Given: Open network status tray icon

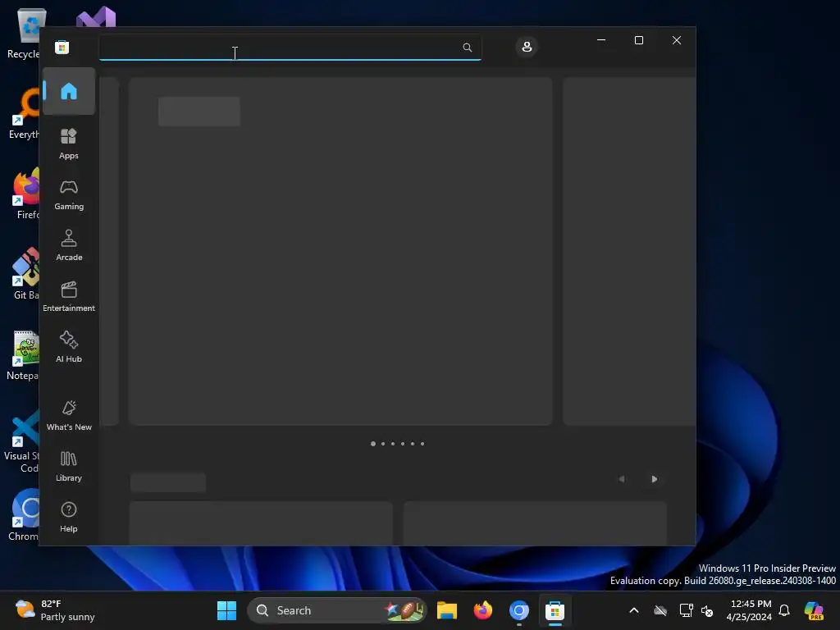Looking at the screenshot, I should [686, 610].
